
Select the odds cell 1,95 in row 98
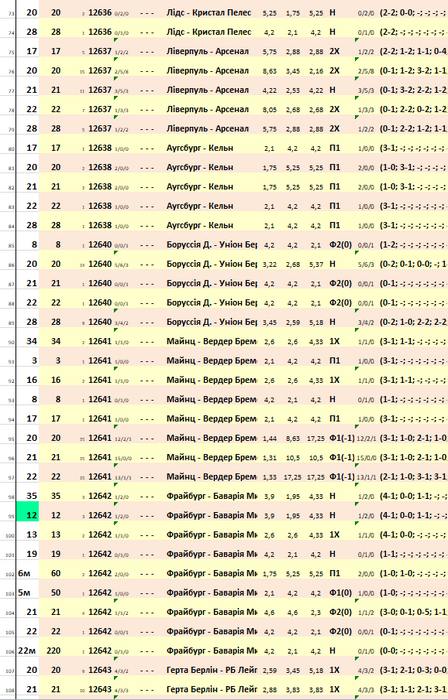click(293, 496)
